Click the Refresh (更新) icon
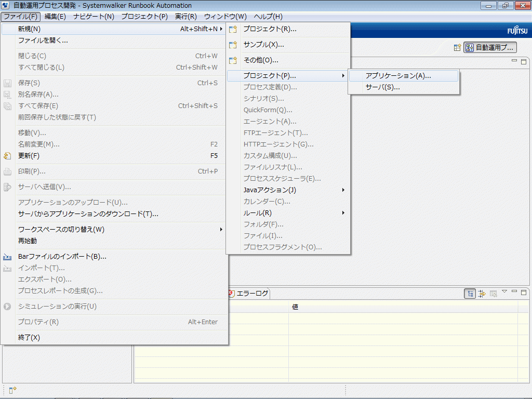The image size is (532, 399). point(7,156)
